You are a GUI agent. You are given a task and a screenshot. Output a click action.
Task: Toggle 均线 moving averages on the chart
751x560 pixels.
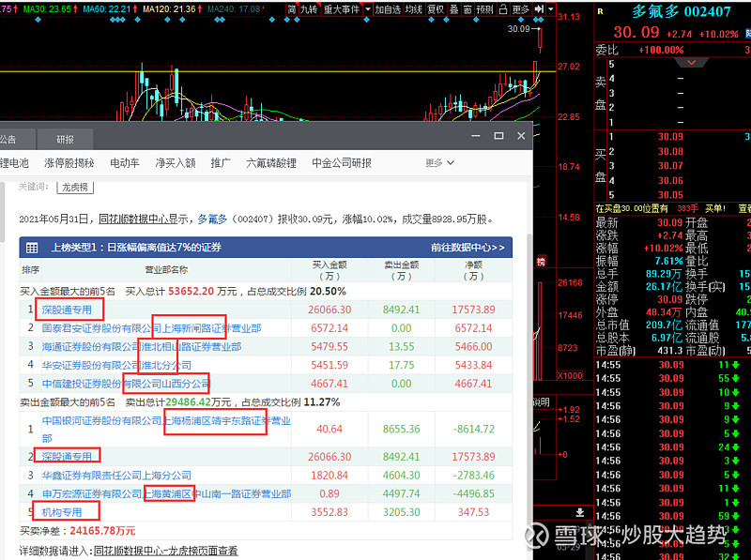coord(413,9)
